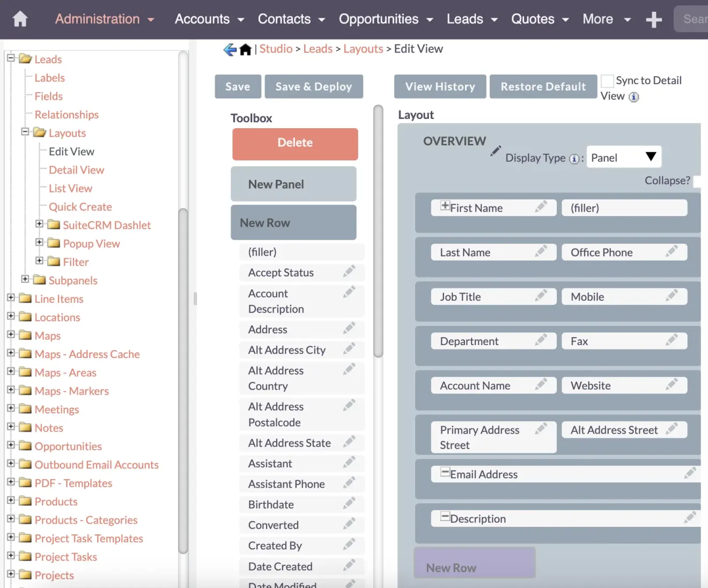Click the back arrow in the breadcrumb
This screenshot has height=588, width=708.
(x=229, y=48)
